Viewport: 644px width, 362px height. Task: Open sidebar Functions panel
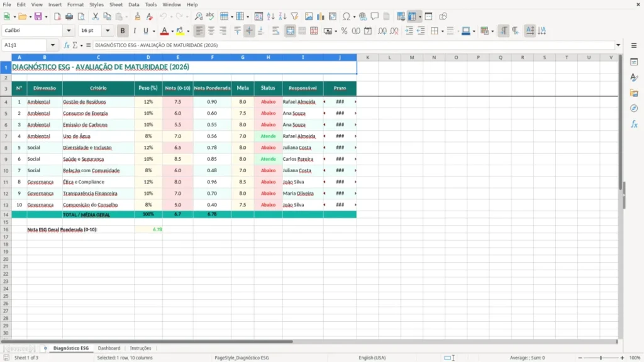point(634,124)
